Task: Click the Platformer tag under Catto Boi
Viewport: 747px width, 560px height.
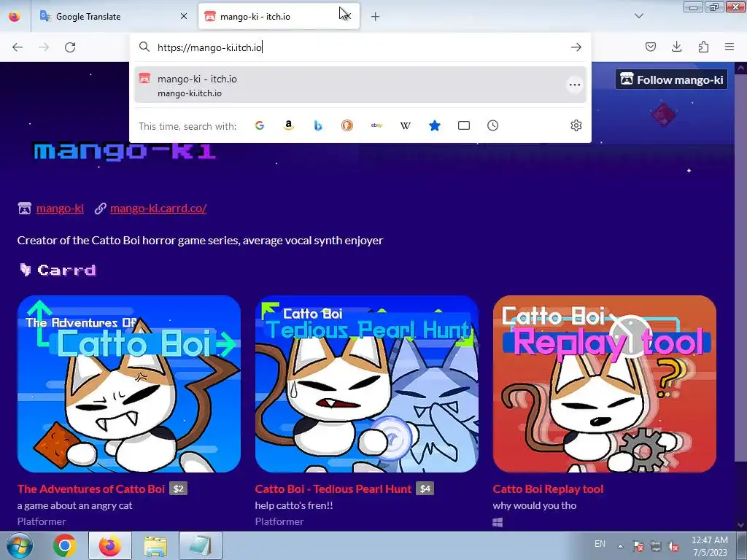Action: (x=42, y=521)
